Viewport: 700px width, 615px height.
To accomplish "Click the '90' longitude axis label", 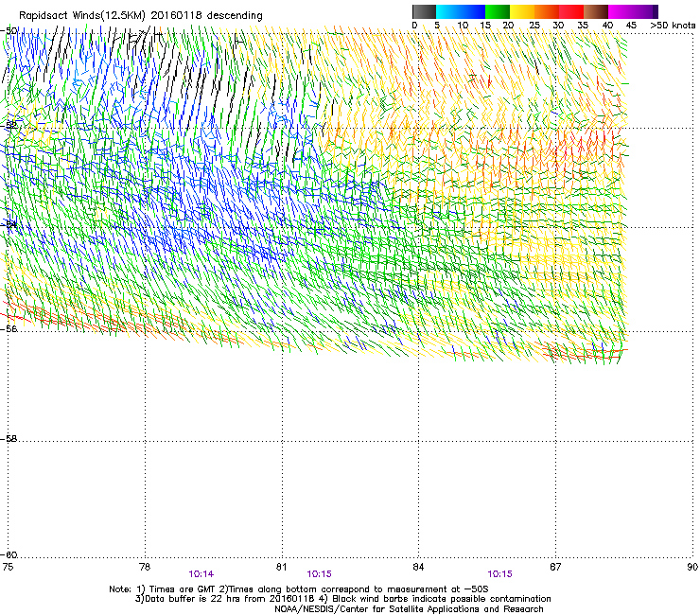I will [692, 567].
